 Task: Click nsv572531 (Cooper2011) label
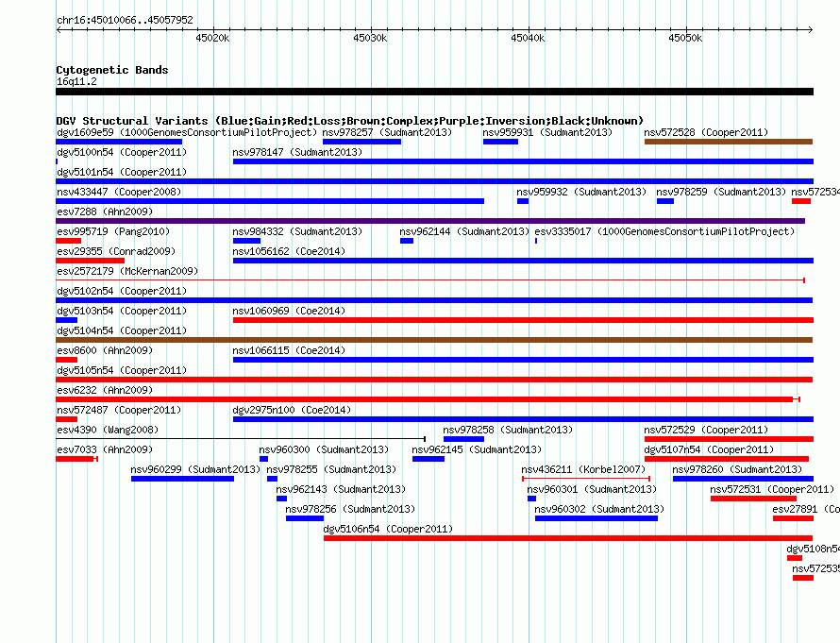tap(772, 489)
